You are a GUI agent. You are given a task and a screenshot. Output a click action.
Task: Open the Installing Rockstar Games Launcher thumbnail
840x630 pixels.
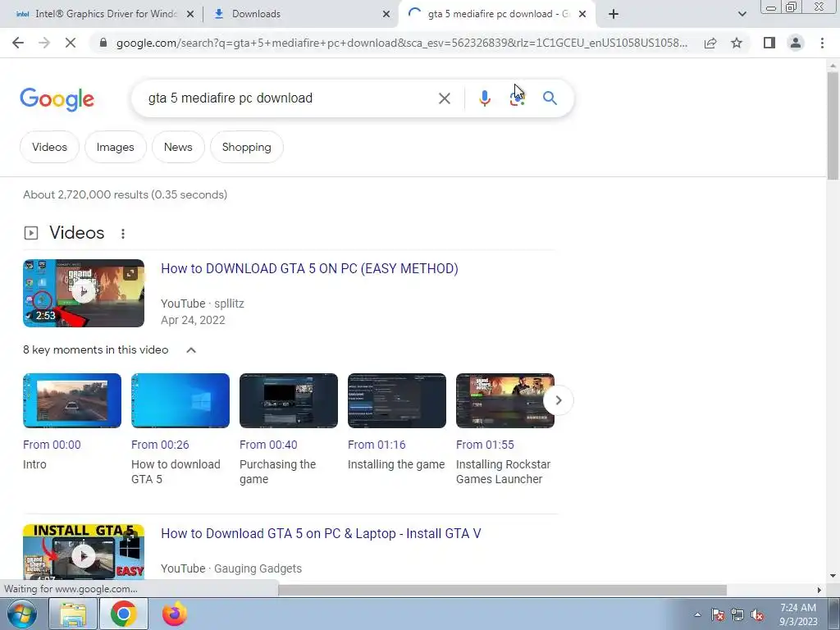tap(505, 400)
